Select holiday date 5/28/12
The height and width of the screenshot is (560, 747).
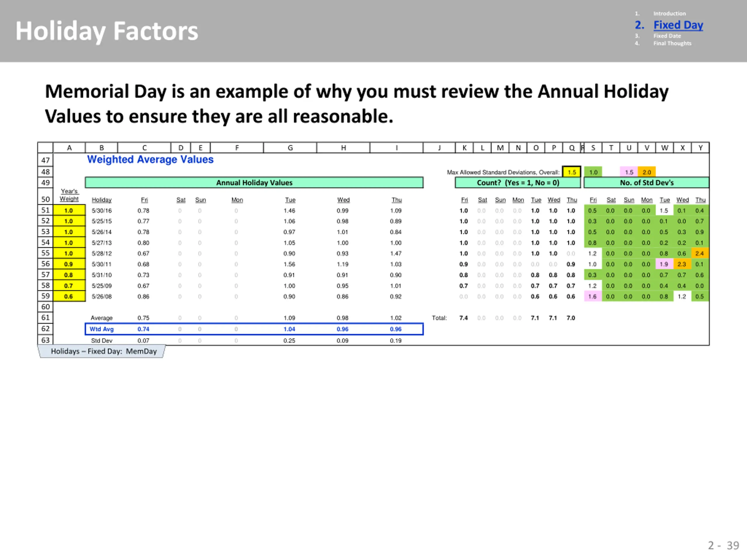coord(102,253)
